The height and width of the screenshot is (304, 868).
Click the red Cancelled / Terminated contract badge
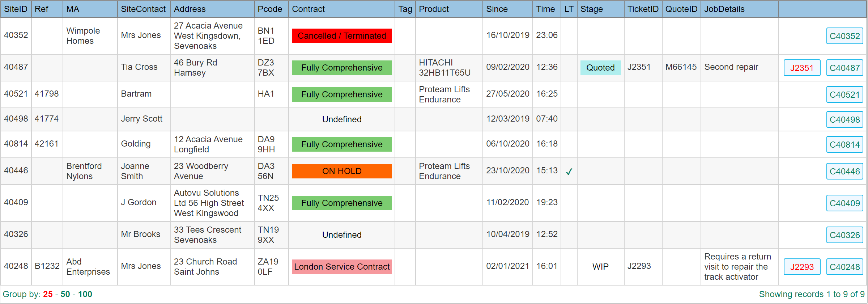click(x=341, y=36)
